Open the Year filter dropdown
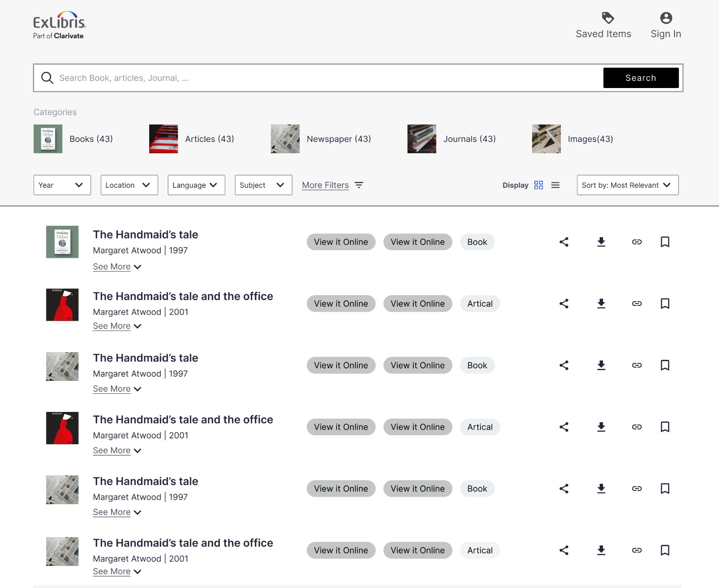The width and height of the screenshot is (719, 588). (x=62, y=185)
